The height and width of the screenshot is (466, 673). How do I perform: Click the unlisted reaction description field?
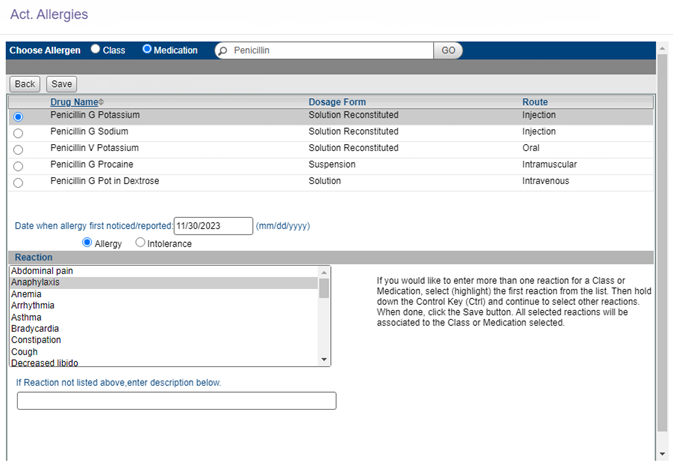[x=176, y=401]
